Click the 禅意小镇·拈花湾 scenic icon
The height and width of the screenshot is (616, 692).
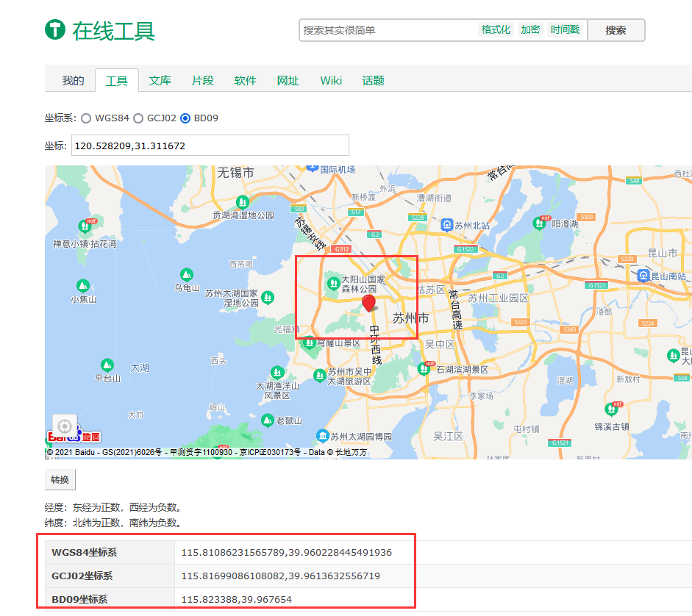pyautogui.click(x=85, y=226)
